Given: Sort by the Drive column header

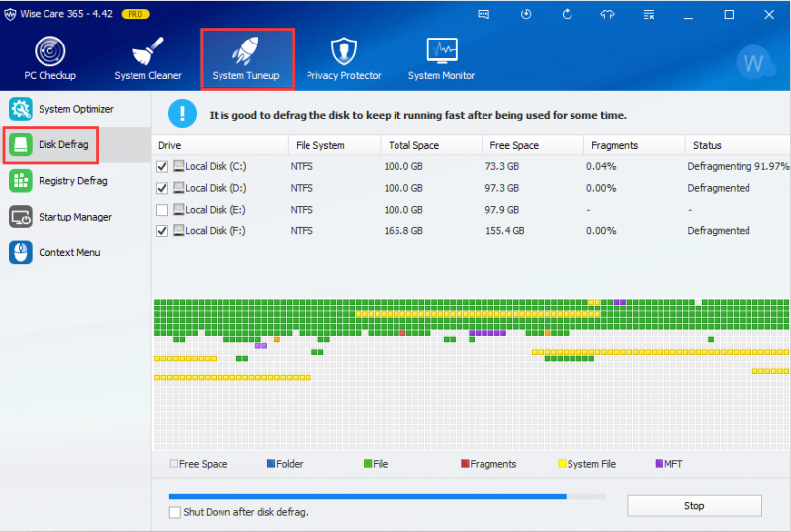Looking at the screenshot, I should tap(220, 145).
